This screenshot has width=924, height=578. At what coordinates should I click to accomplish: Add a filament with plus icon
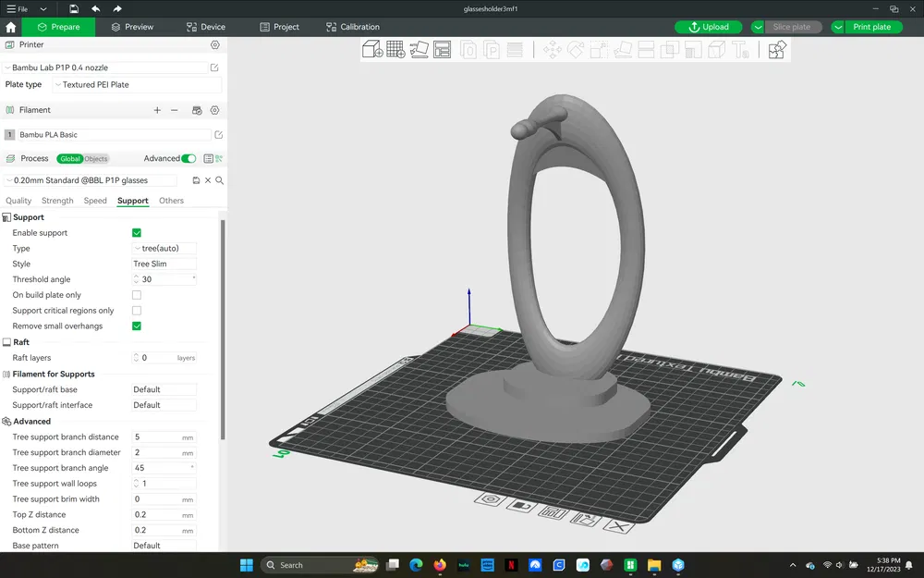(157, 110)
